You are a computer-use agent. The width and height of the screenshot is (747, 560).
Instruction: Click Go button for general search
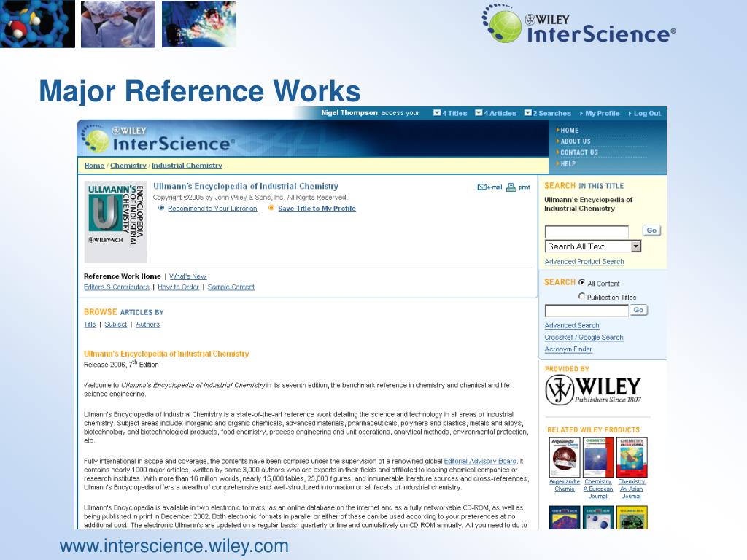(x=638, y=310)
